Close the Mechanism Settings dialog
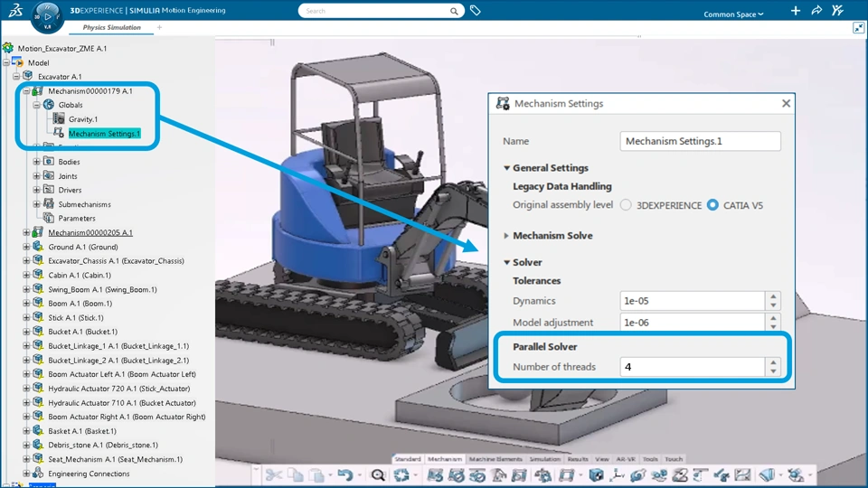 (x=786, y=103)
